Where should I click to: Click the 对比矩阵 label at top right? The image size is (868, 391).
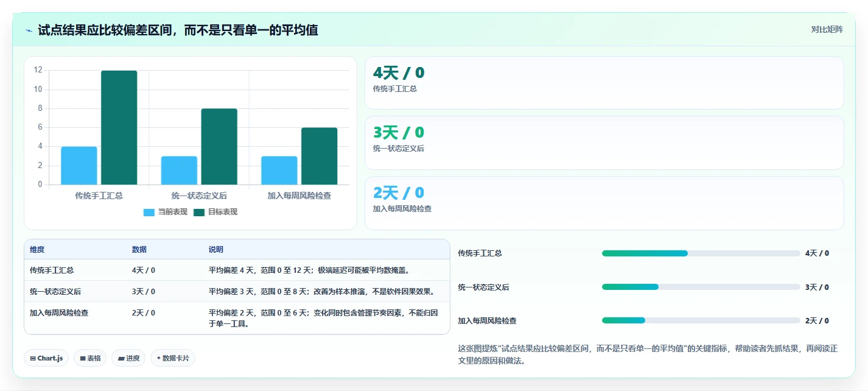coord(827,29)
